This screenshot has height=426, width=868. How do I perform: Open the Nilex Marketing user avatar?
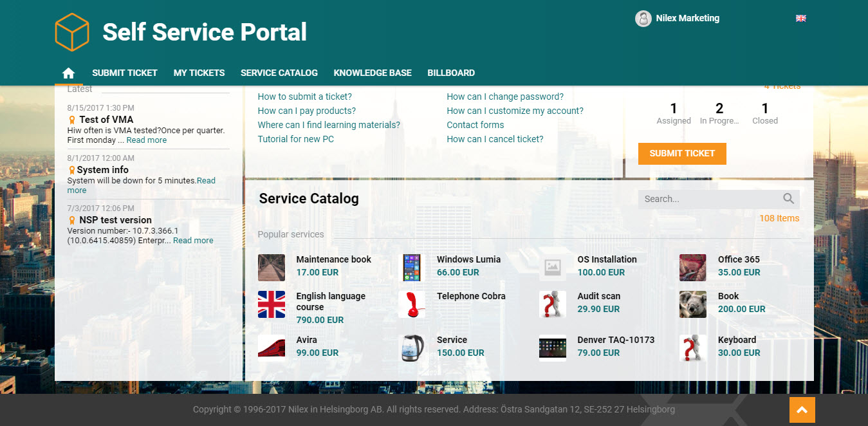tap(643, 19)
